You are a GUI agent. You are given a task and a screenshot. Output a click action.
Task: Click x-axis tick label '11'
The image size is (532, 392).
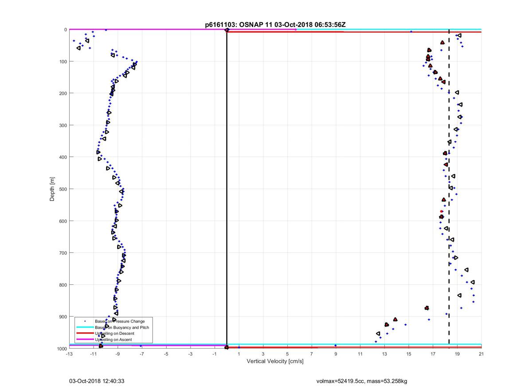[x=360, y=354]
